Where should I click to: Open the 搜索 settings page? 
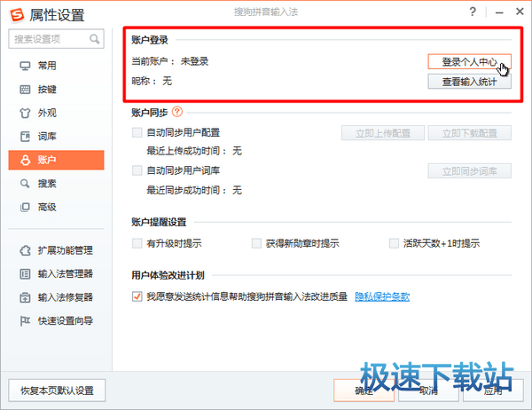[57, 184]
